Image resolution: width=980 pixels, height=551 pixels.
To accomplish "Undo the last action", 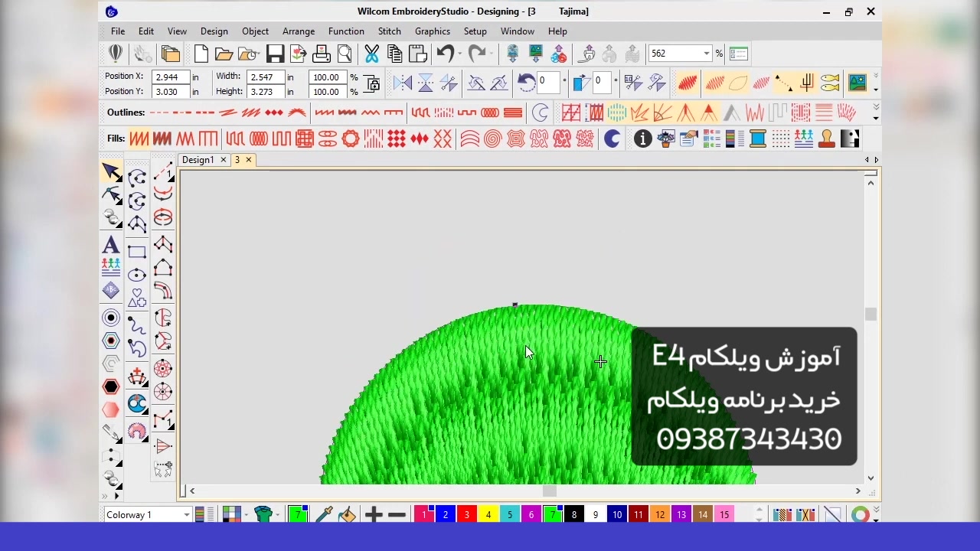I will [x=445, y=54].
